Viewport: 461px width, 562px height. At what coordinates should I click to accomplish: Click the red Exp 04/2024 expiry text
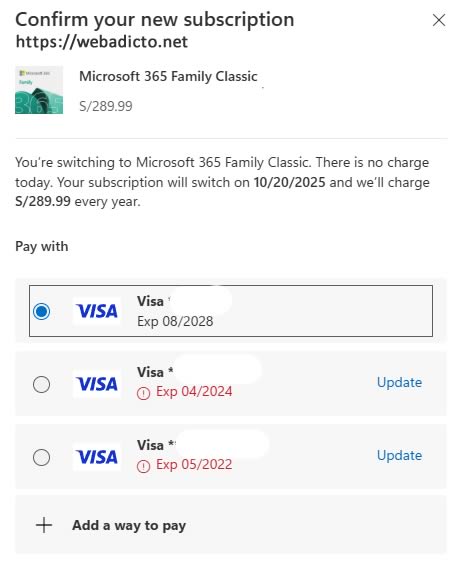tap(194, 391)
